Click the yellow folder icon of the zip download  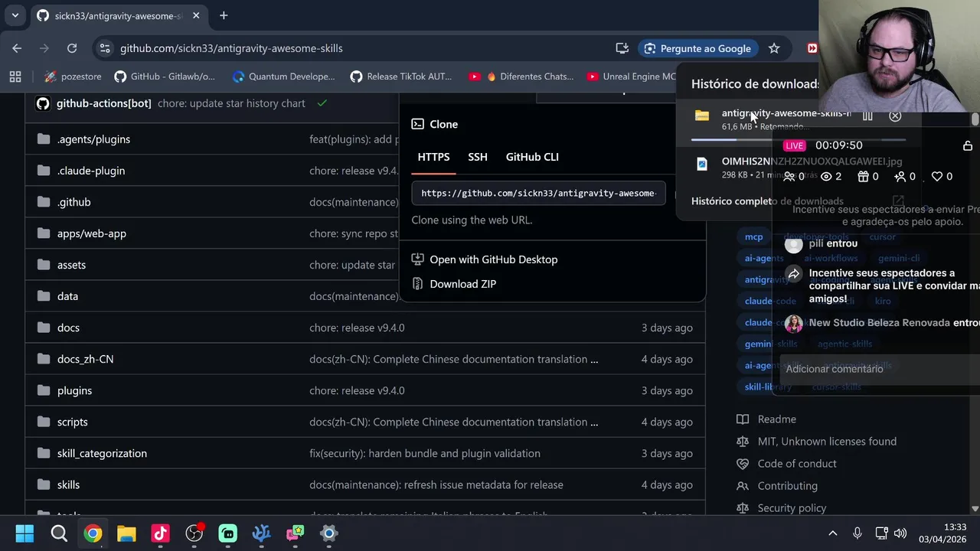point(702,116)
